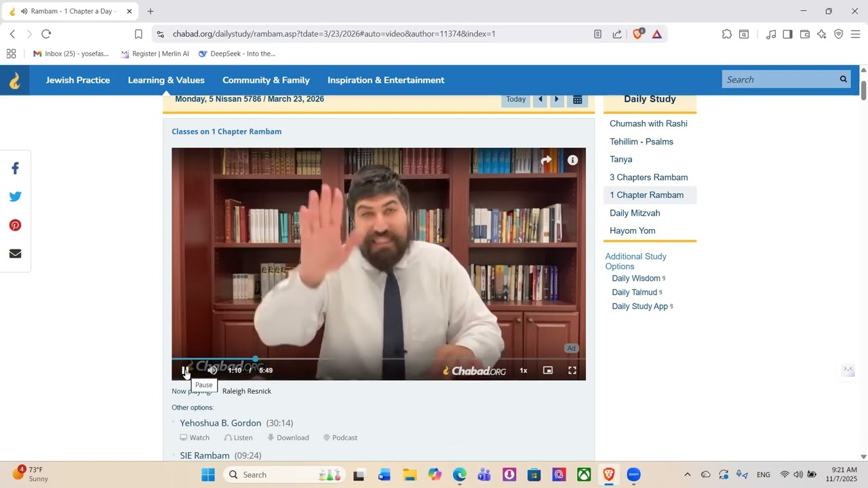Enable picture-in-picture mode for the video
The width and height of the screenshot is (868, 488).
[548, 370]
